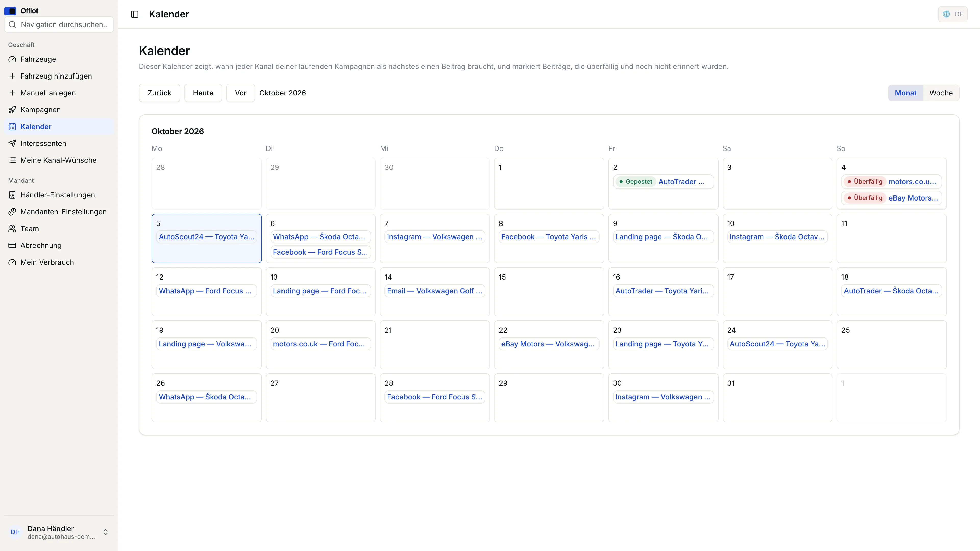Screen dimensions: 980x551
Task: Open Facebook — Toyota Yaris entry on day 8
Action: point(549,237)
